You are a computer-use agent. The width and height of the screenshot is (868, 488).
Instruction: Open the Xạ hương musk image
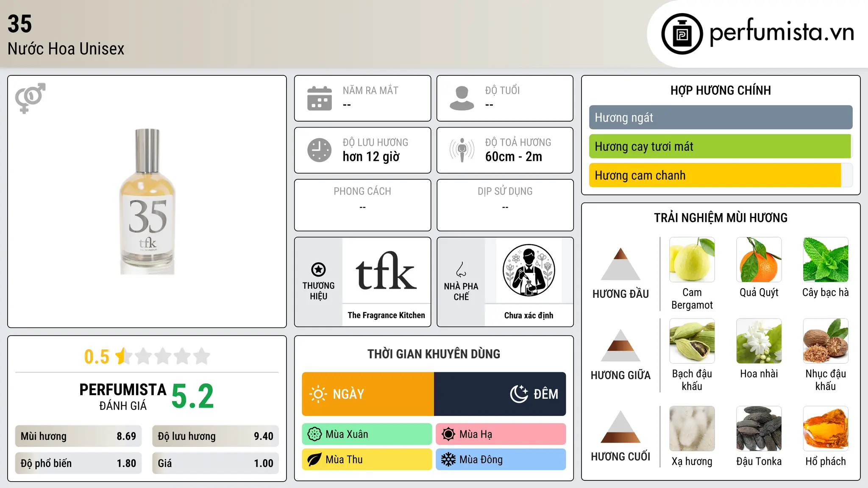692,429
